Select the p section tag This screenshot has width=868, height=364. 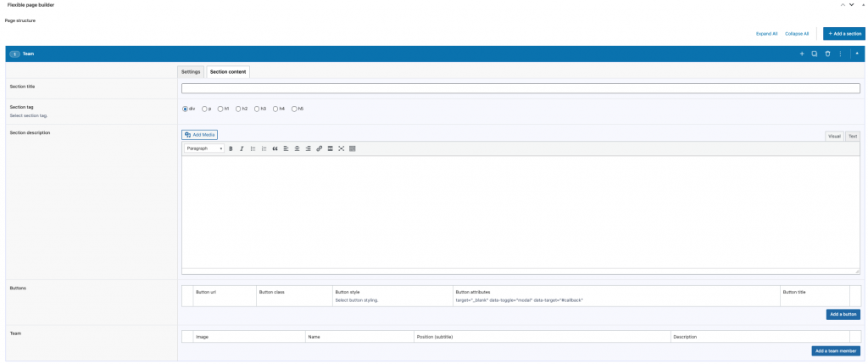204,109
